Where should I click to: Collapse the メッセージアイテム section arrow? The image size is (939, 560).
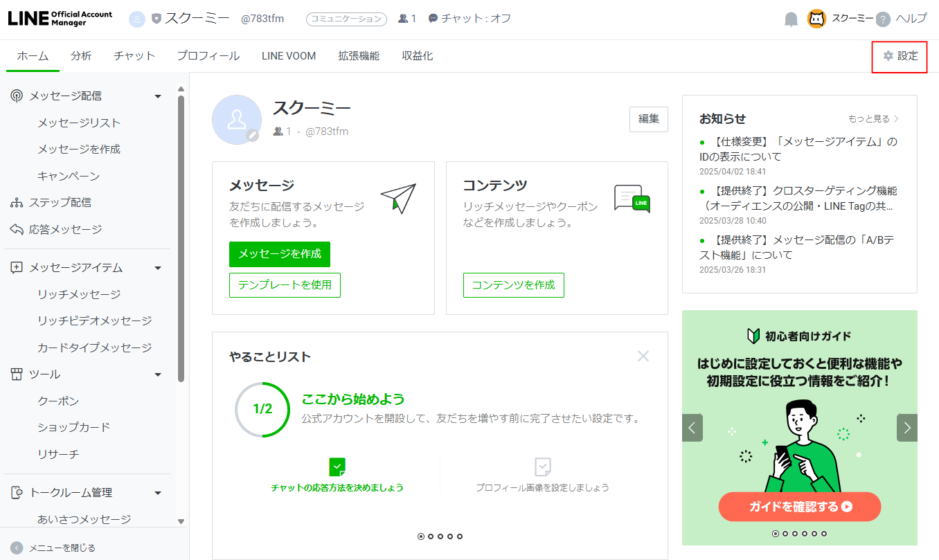tap(158, 268)
